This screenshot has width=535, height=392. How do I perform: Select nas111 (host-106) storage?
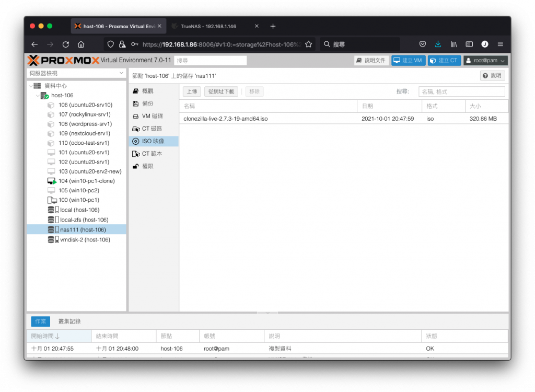pyautogui.click(x=76, y=229)
